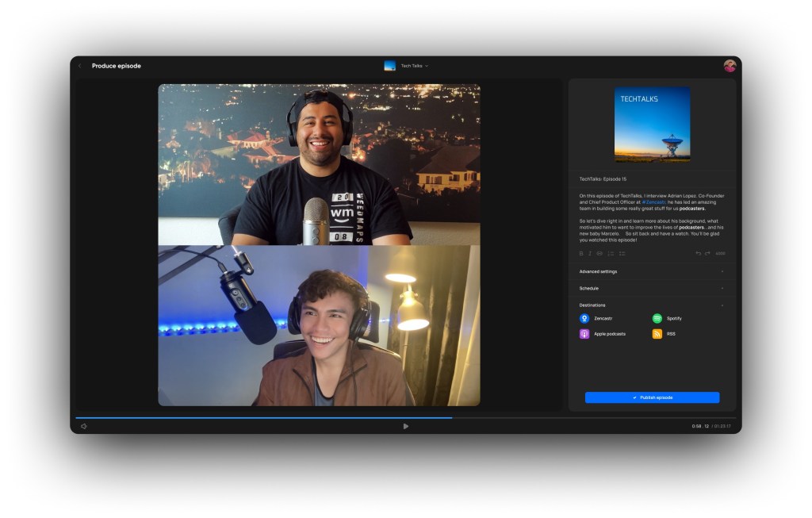Seek on the blue playback progress bar
The image size is (812, 518).
click(264, 417)
